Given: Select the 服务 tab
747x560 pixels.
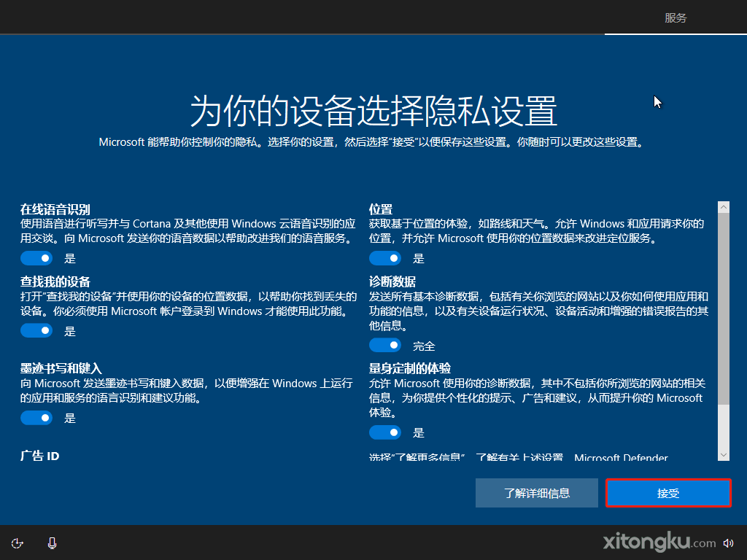Looking at the screenshot, I should 676,17.
